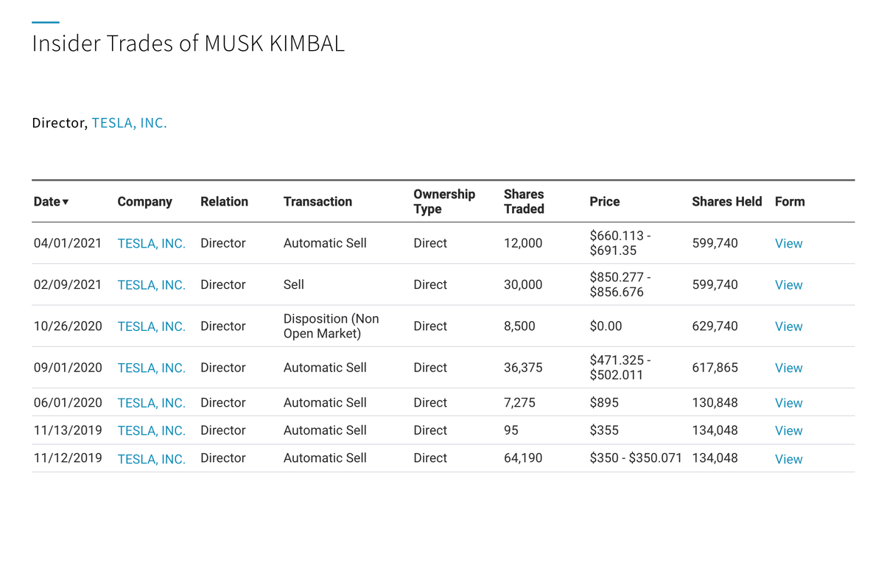Select the Transaction column header
Image resolution: width=884 pixels, height=588 pixels.
pyautogui.click(x=318, y=202)
